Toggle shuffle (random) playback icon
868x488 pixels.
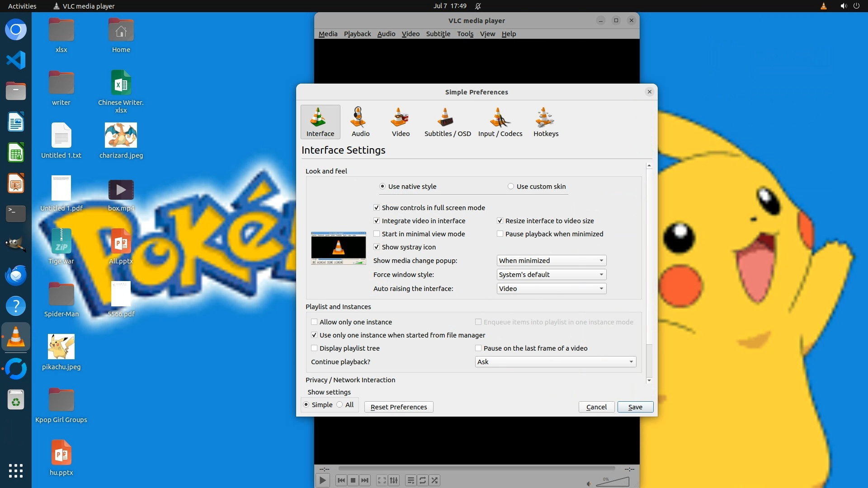point(434,480)
